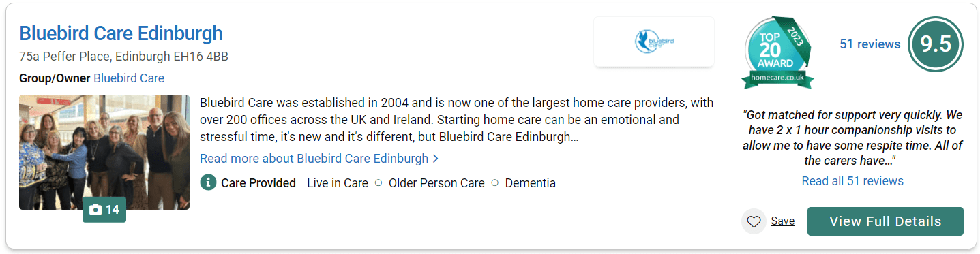Click the green info icon beside Care Provided
980x254 pixels.
pos(208,182)
